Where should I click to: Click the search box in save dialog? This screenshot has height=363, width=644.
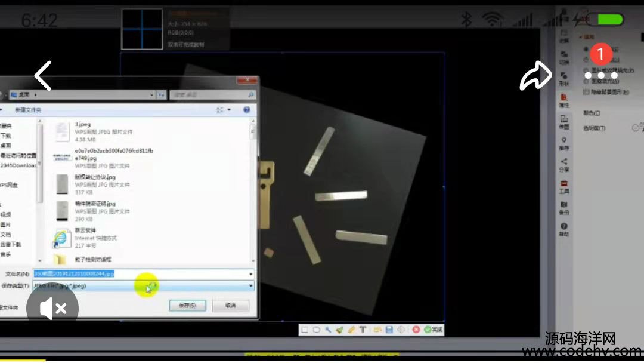[x=212, y=95]
